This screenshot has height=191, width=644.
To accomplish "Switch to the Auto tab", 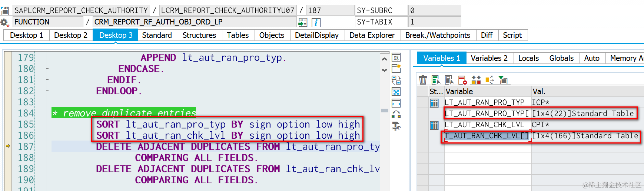I will (x=592, y=58).
